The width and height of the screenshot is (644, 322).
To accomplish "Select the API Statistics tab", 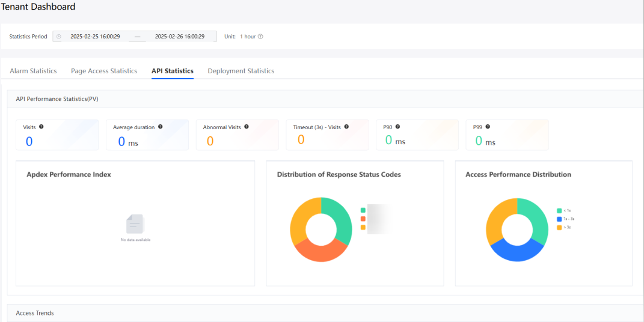I will click(173, 71).
